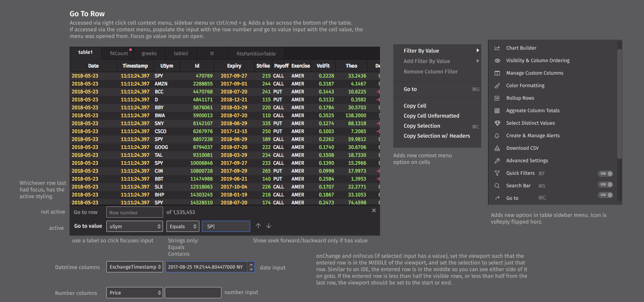This screenshot has height=302, width=644.
Task: Select the Rollup Rows icon
Action: 497,98
